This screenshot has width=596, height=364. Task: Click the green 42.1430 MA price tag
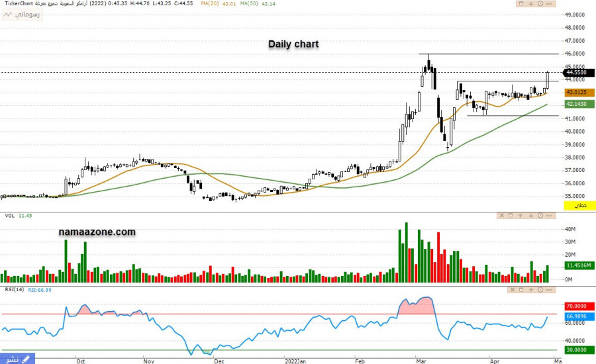pos(579,104)
